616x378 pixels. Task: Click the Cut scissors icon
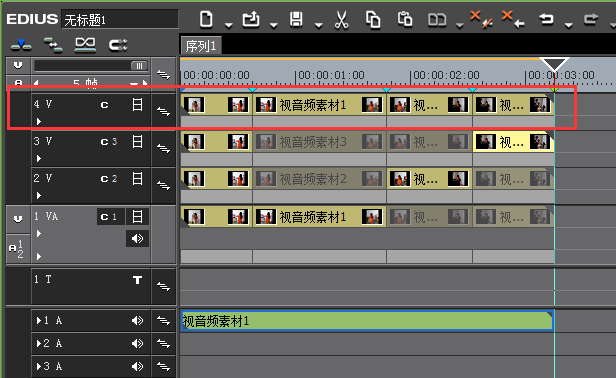341,20
